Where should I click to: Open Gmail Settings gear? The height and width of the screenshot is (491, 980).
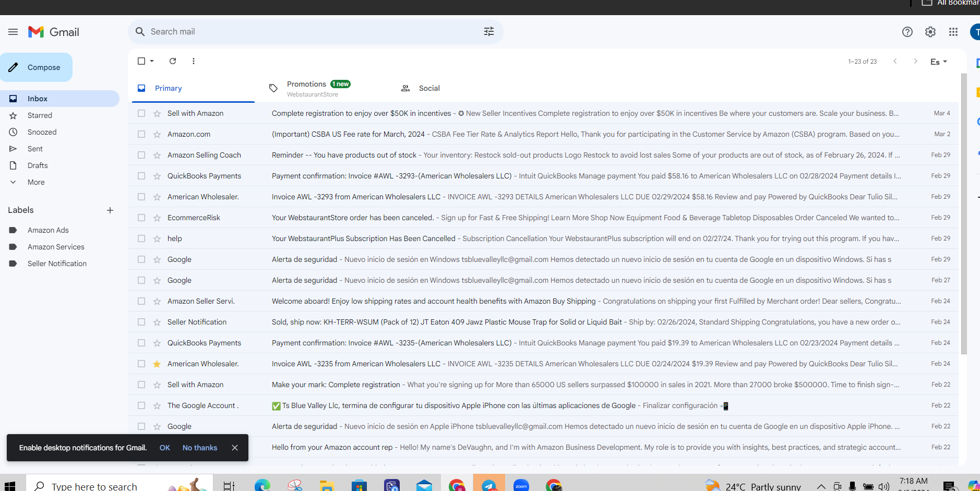pos(930,32)
